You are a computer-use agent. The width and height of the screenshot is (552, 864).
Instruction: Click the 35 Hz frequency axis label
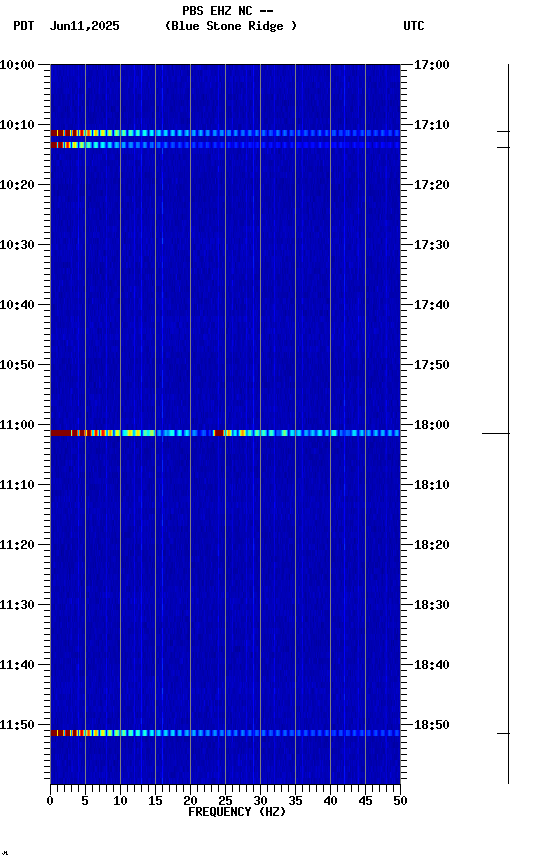pyautogui.click(x=295, y=801)
